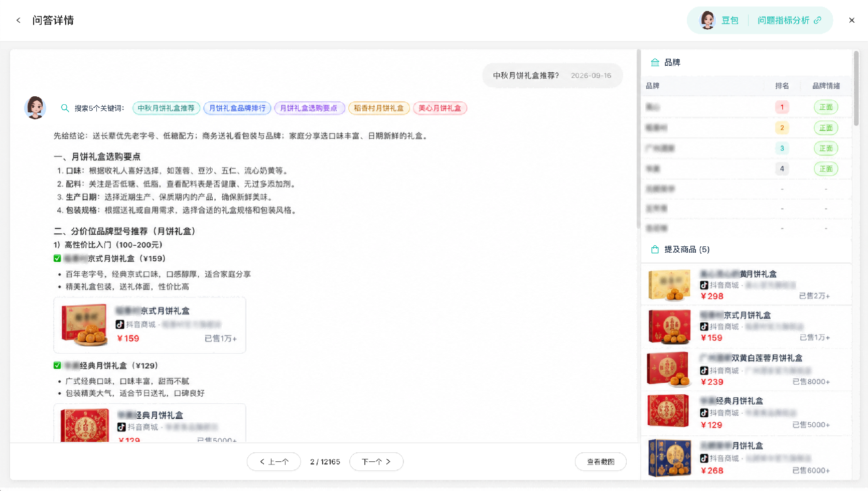Viewport: 868px width, 491px height.
Task: Click the 豆包 avatar in the header
Action: [707, 21]
